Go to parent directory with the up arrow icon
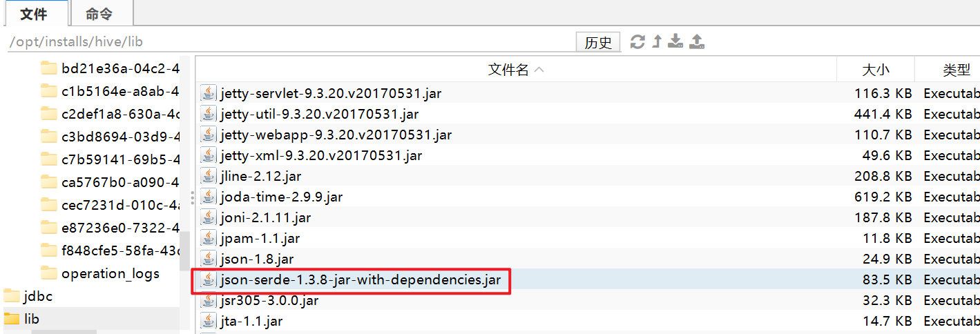 tap(657, 41)
